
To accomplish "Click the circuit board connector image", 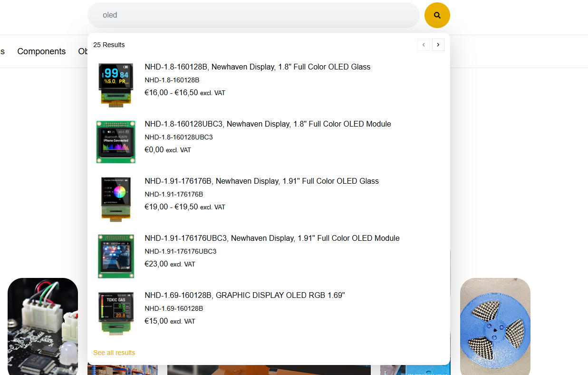I will (43, 326).
